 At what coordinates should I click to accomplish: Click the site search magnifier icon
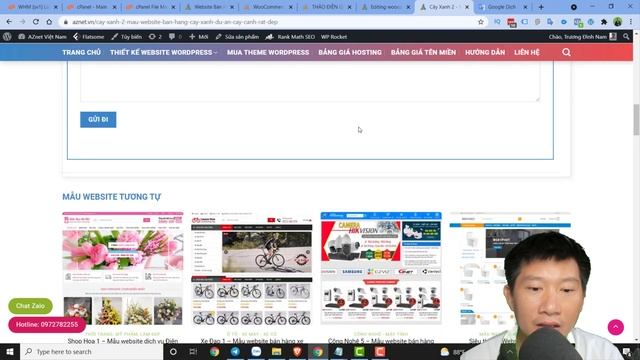(x=566, y=52)
